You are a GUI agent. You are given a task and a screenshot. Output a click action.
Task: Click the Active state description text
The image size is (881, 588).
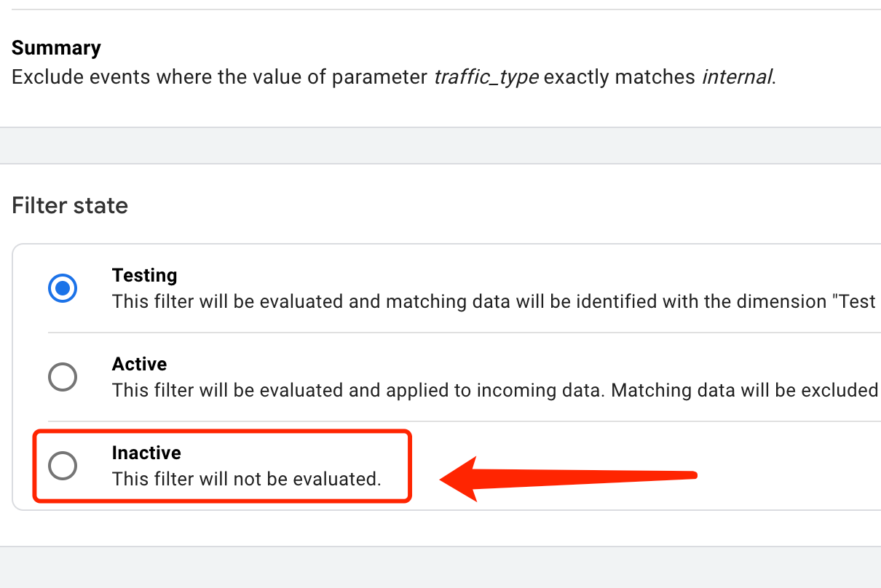pos(437,390)
